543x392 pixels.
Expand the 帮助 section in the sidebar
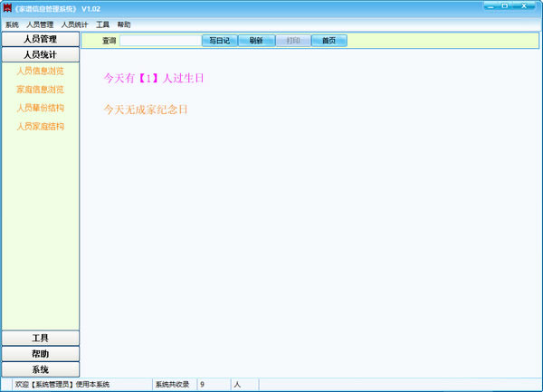pyautogui.click(x=41, y=354)
